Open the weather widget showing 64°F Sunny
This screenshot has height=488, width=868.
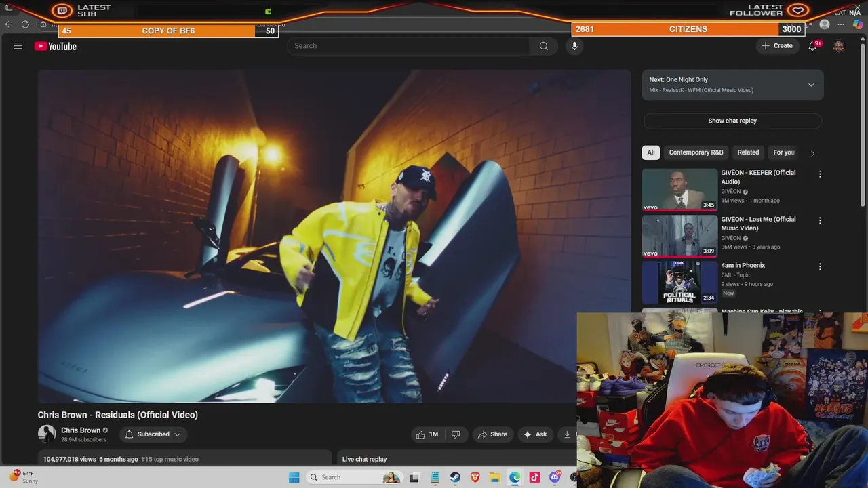pos(23,476)
